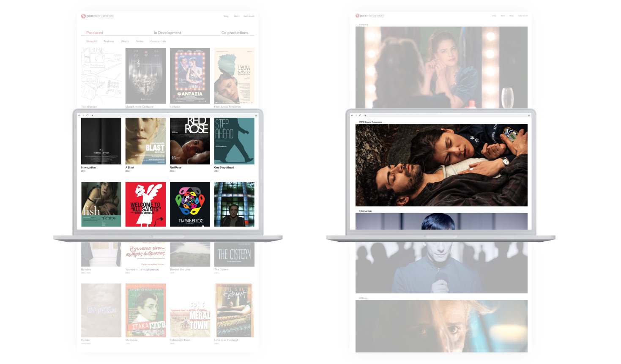The image size is (621, 364).
Task: Open poster of man before glass wall
Action: [234, 204]
